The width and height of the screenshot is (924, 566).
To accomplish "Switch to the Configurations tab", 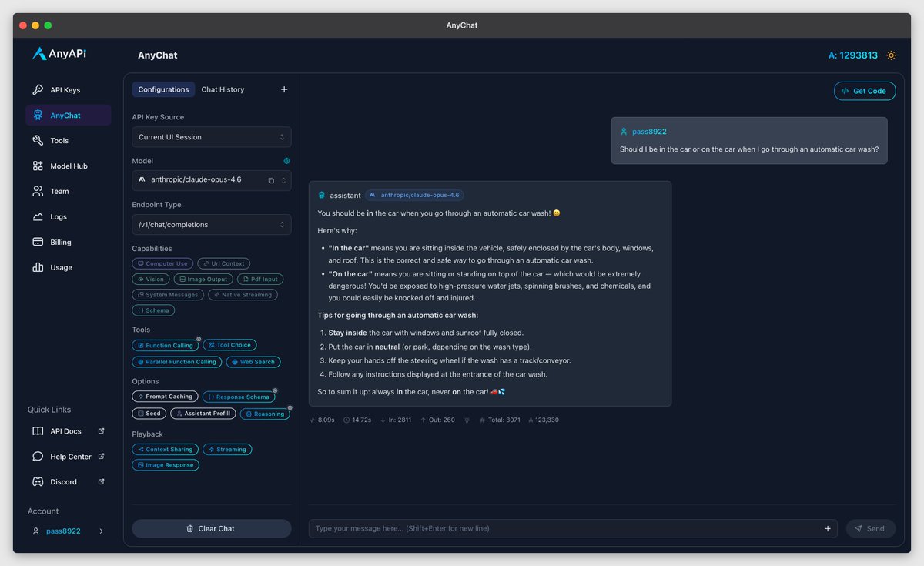I will [163, 89].
